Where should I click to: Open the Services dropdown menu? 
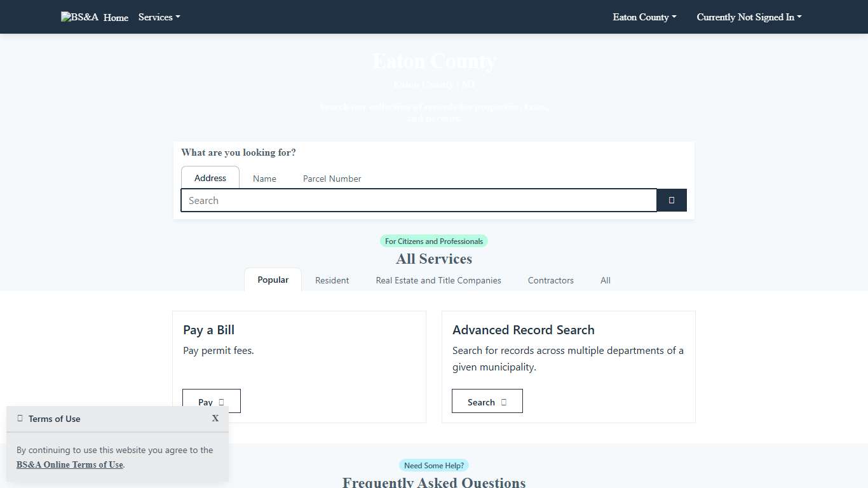point(159,17)
